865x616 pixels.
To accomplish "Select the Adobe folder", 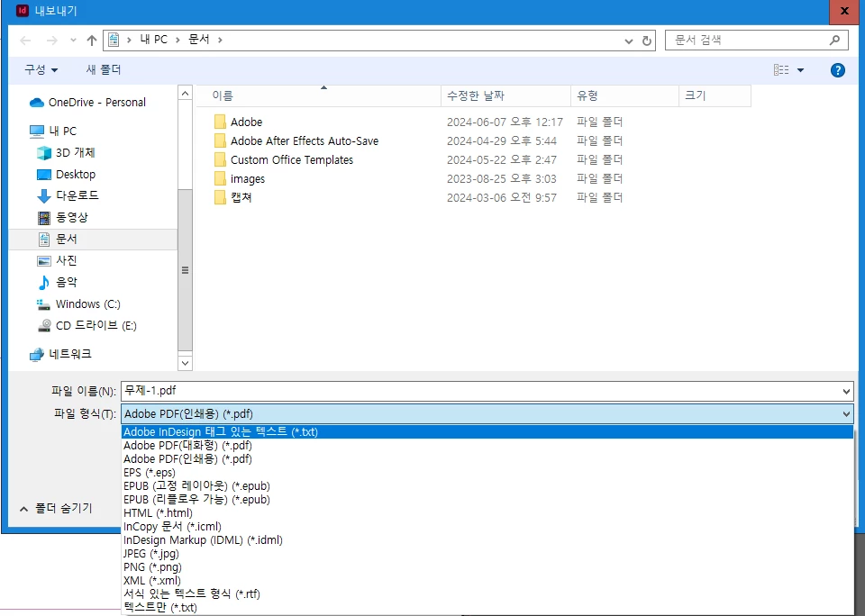I will click(246, 122).
